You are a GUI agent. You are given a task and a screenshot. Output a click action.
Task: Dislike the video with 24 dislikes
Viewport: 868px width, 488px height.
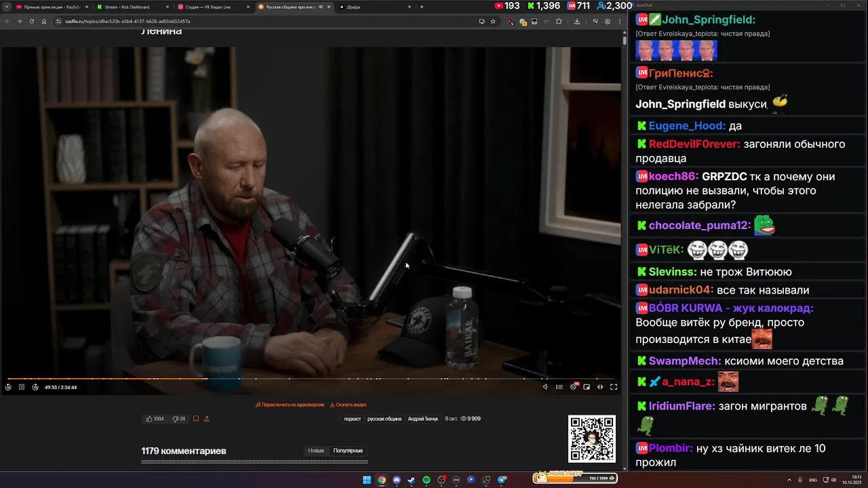click(x=178, y=419)
